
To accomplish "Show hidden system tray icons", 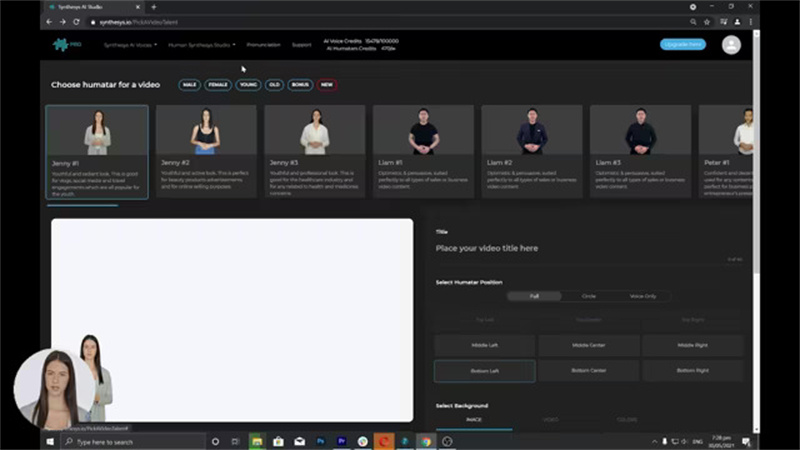I will point(654,442).
